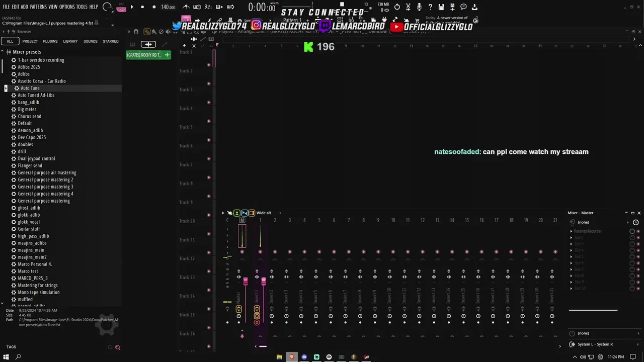Open the PATTERNS menu

(x=38, y=7)
